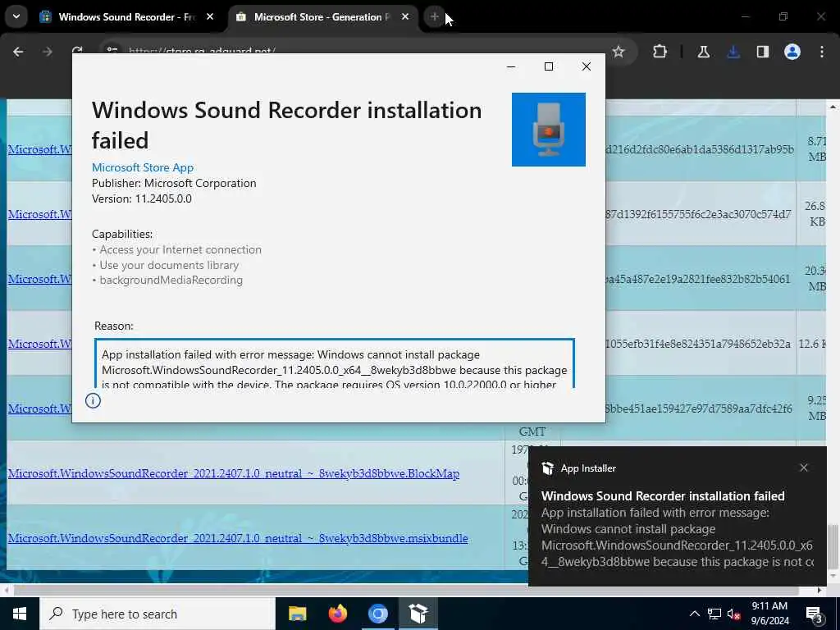Go back in browser history

pos(18,52)
